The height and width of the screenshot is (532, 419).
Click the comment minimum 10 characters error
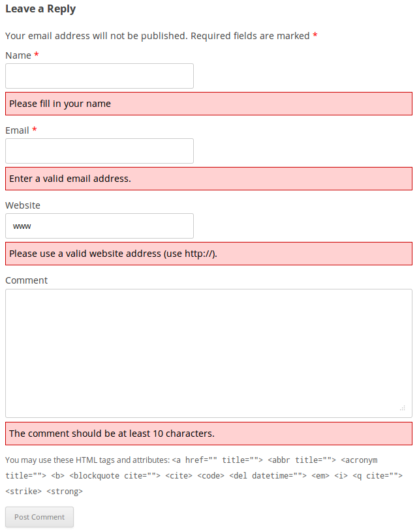pyautogui.click(x=209, y=434)
